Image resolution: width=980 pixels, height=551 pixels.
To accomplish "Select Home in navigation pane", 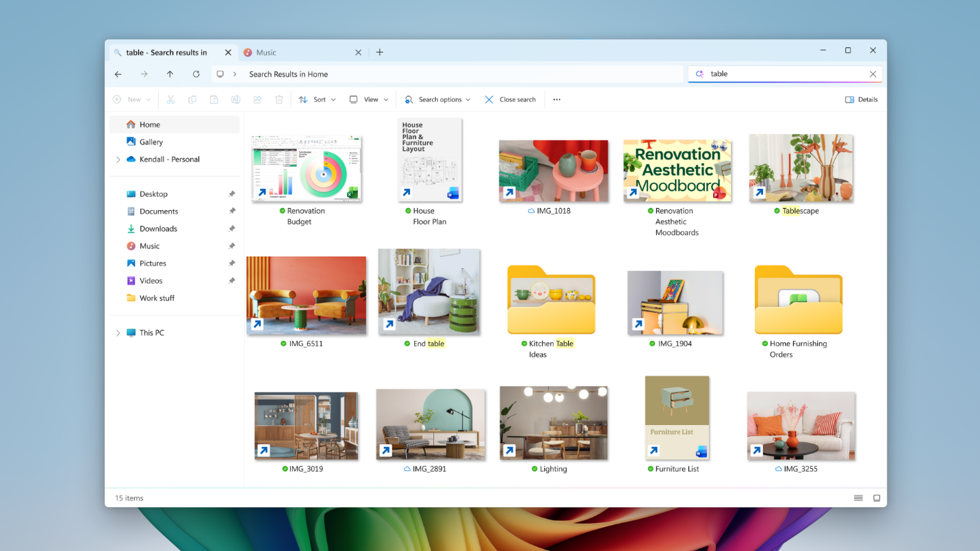I will [175, 125].
